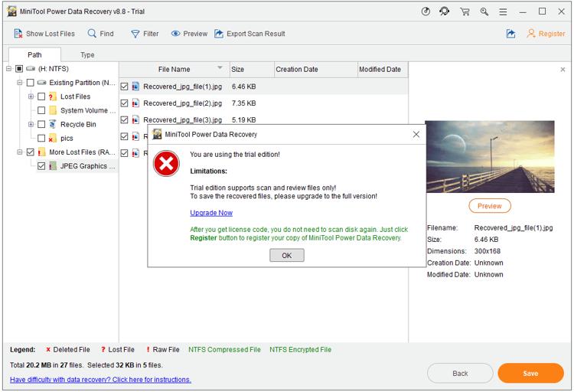
Task: Close the preview pane with its X
Action: [x=563, y=69]
